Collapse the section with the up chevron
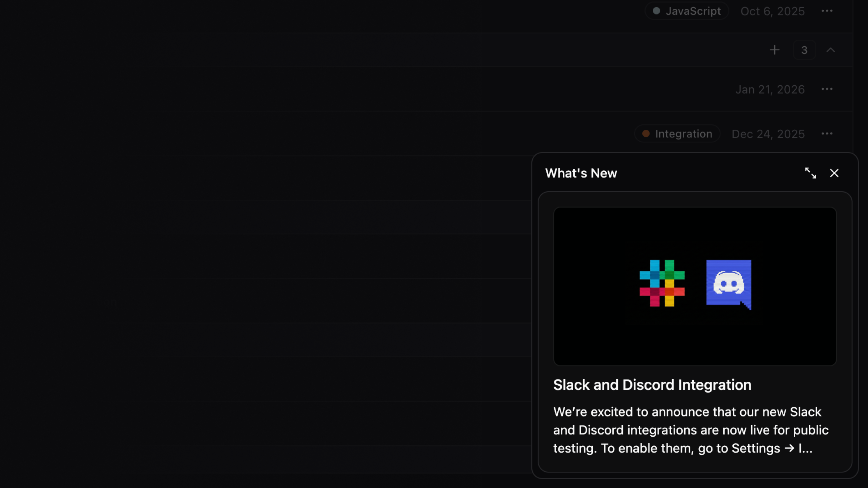The width and height of the screenshot is (868, 488). (x=830, y=50)
